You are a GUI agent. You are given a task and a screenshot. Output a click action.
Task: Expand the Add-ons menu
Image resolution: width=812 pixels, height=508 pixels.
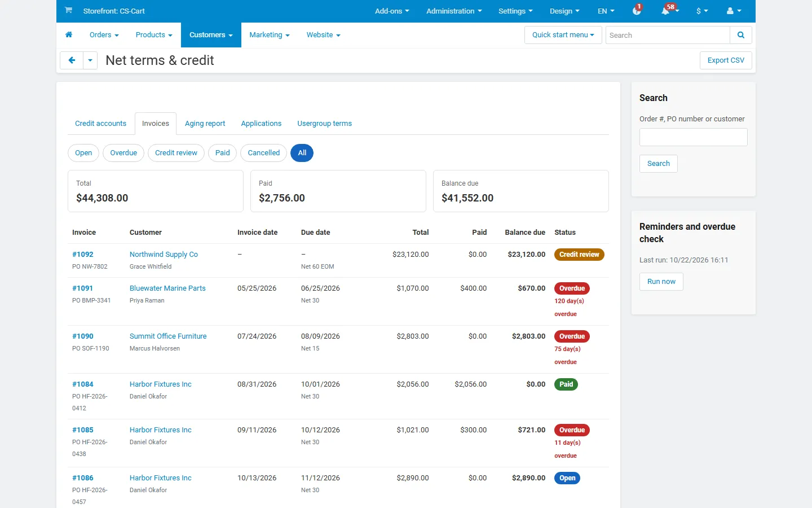(x=392, y=11)
